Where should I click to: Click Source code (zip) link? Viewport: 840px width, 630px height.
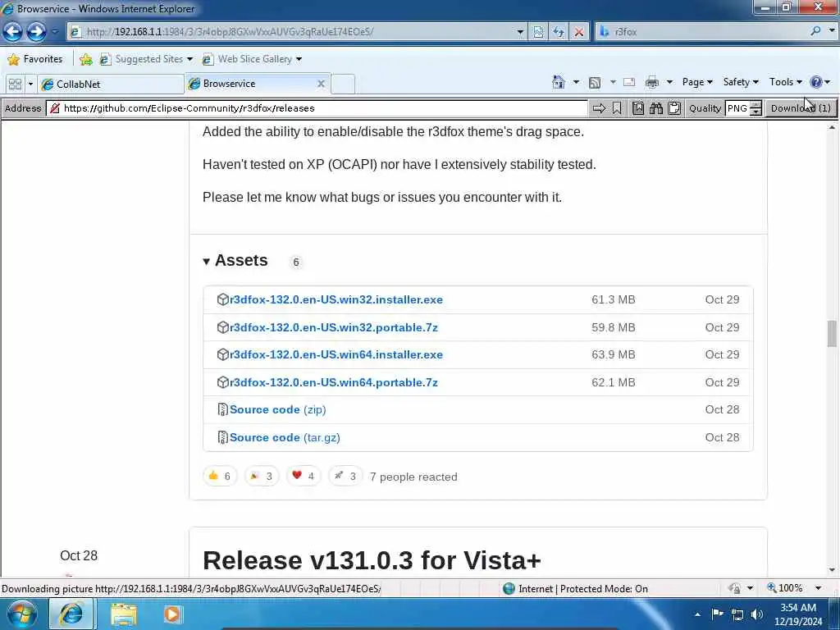tap(277, 410)
